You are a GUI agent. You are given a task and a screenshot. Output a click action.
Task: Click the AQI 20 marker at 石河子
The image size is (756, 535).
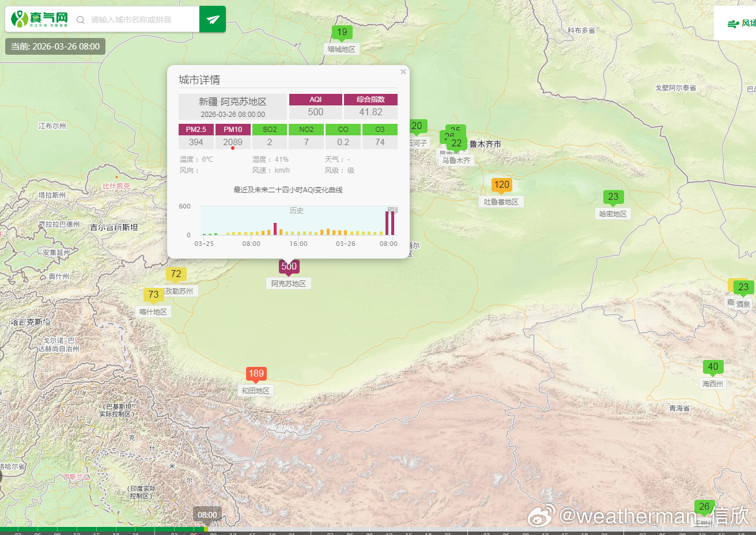[x=417, y=126]
